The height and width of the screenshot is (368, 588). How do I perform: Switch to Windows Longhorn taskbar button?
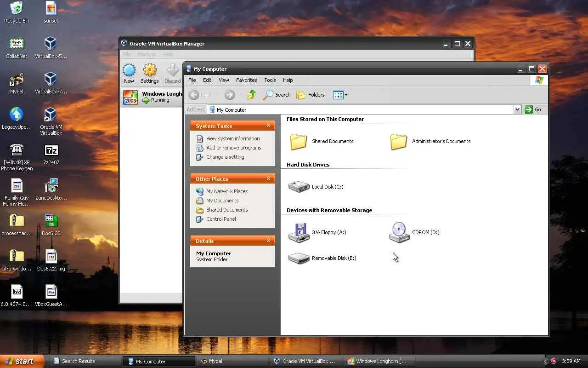tap(379, 361)
